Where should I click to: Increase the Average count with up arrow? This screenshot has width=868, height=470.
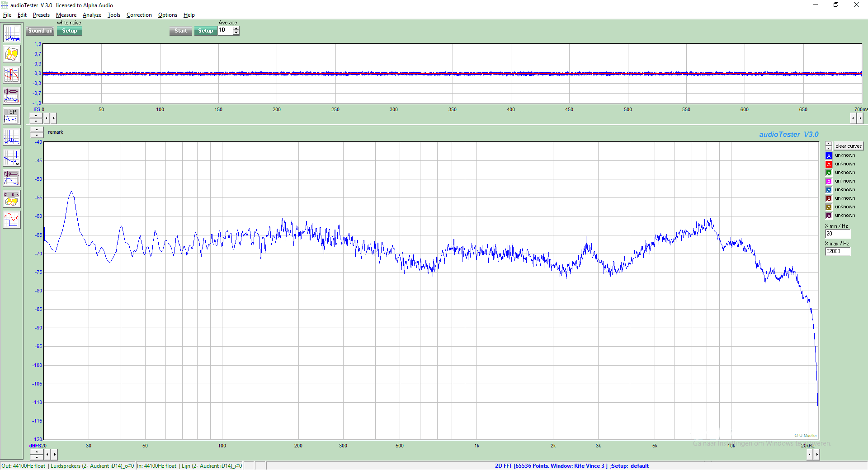pyautogui.click(x=236, y=28)
